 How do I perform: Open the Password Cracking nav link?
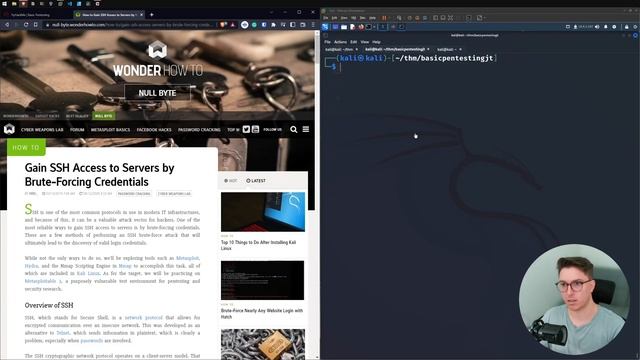(x=199, y=130)
